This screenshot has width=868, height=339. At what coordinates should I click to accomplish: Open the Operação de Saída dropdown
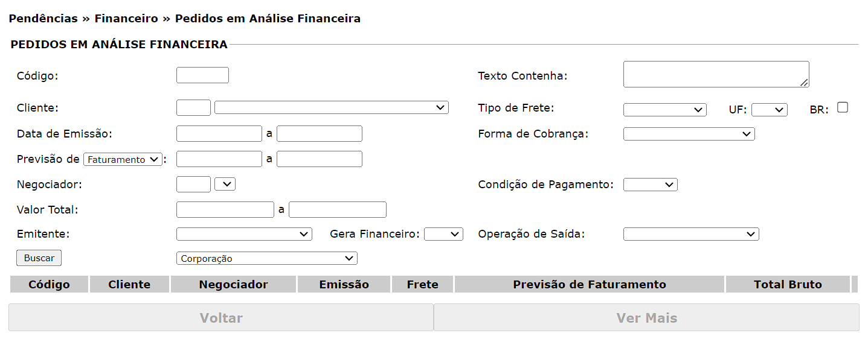click(691, 234)
